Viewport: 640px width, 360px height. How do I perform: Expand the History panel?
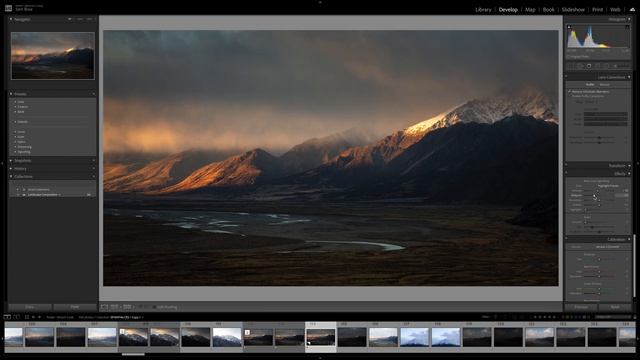point(11,169)
